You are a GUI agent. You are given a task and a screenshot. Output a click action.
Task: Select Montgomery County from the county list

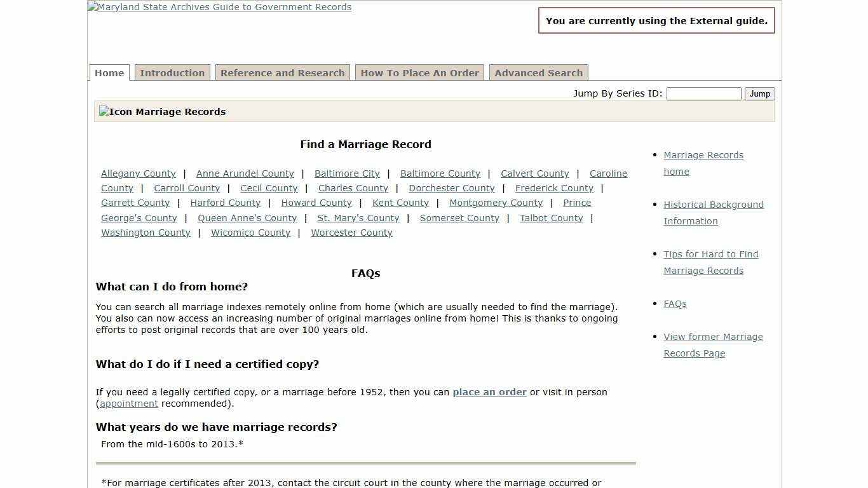coord(496,203)
